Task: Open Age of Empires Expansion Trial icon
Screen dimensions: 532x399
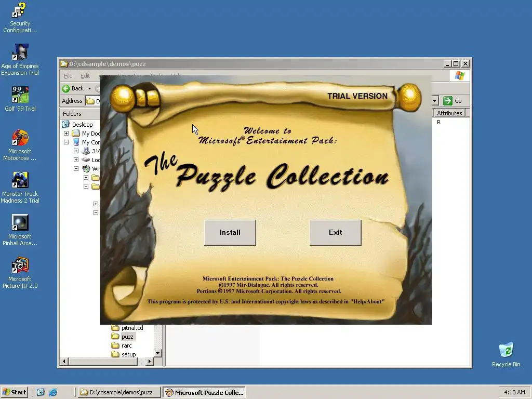Action: pos(20,60)
